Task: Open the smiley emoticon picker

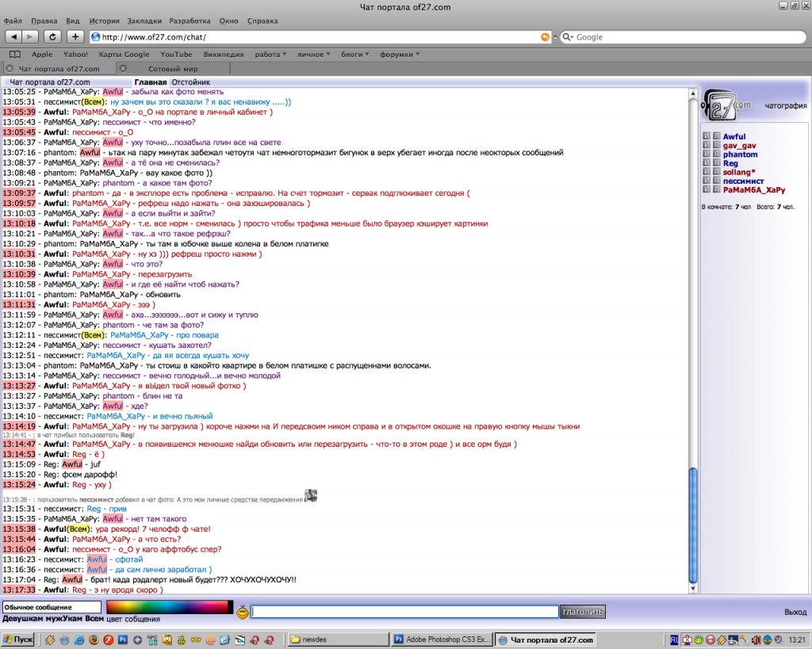Action: (242, 612)
